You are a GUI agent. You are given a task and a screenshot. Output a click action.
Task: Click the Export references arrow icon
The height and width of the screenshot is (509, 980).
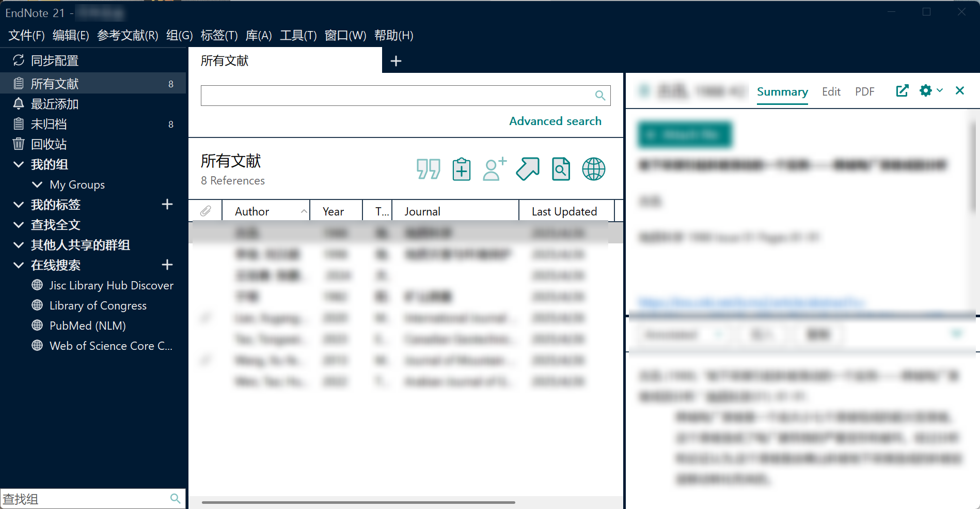528,169
